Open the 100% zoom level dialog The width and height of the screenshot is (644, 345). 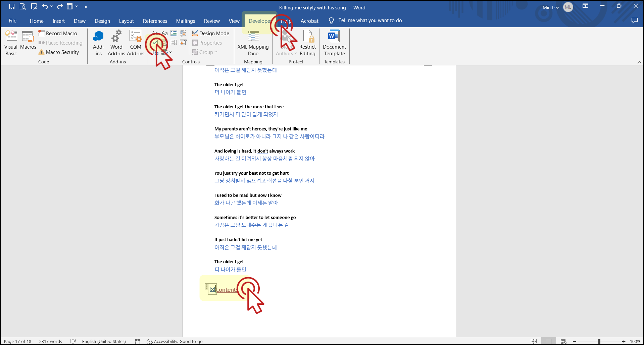pos(635,341)
